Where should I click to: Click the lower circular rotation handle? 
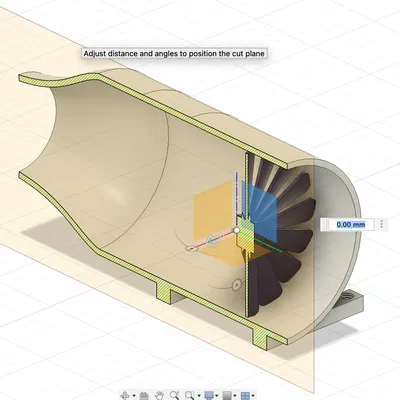pyautogui.click(x=237, y=285)
